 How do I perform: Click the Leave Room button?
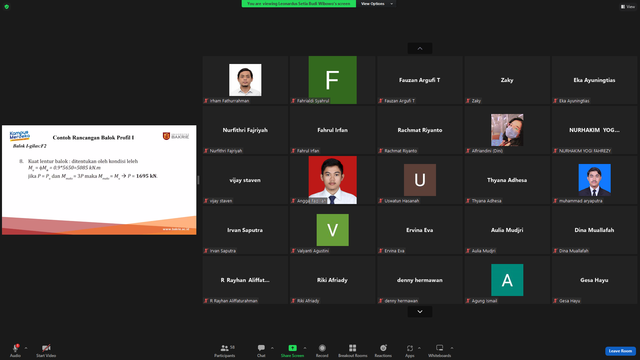pyautogui.click(x=620, y=351)
